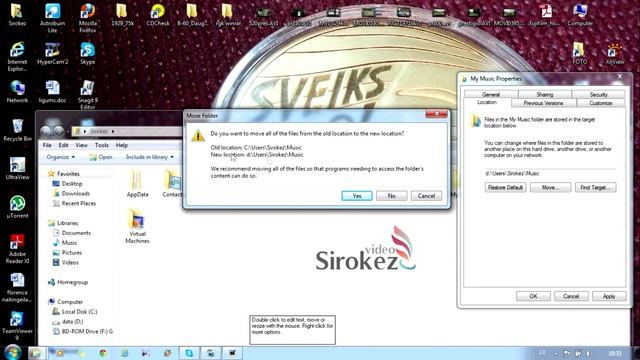Click the Open toolbar button in Explorer
Viewport: 640px width, 360px height.
tap(101, 157)
